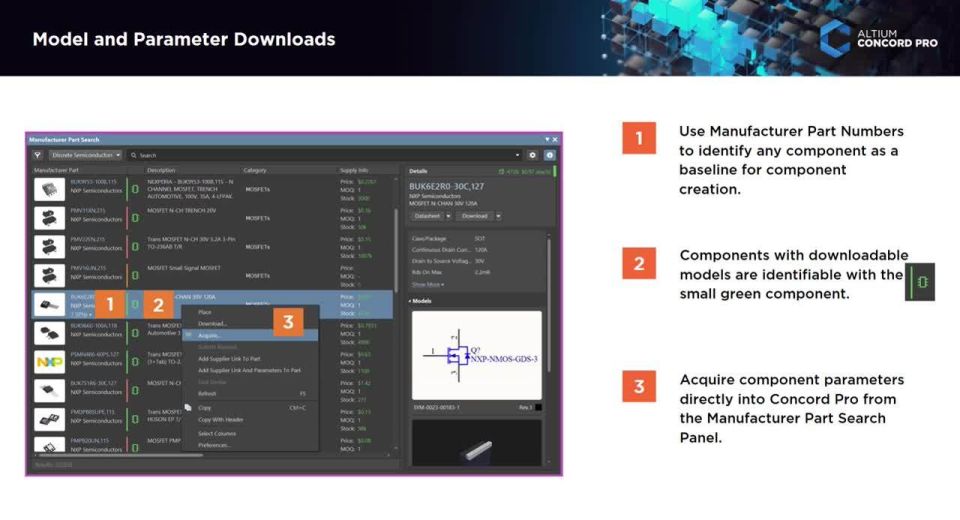Screen dimensions: 960x520
Task: Expand the search history dropdown arrow
Action: coord(517,156)
